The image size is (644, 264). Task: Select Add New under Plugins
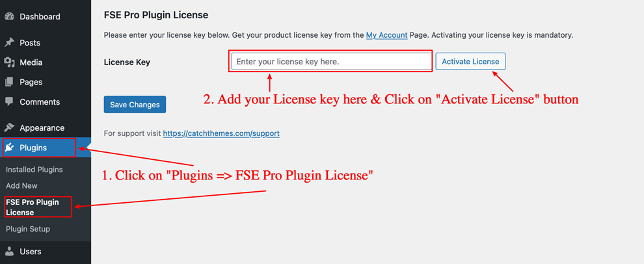[x=21, y=186]
